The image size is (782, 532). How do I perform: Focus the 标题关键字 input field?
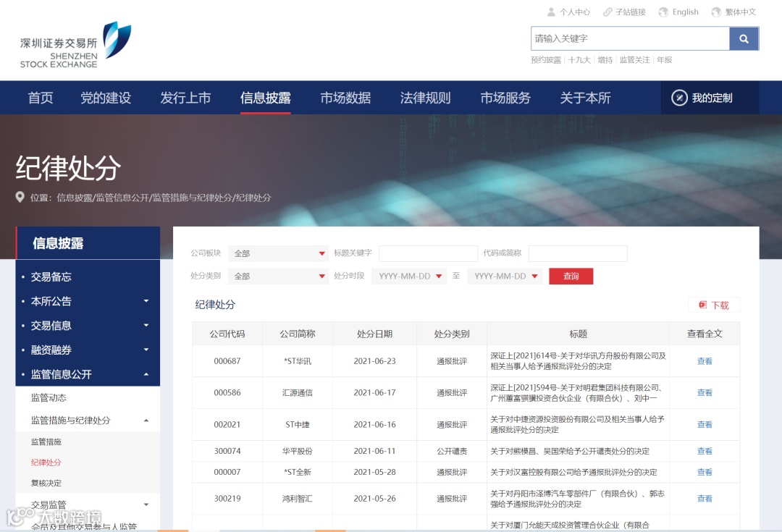pyautogui.click(x=429, y=253)
